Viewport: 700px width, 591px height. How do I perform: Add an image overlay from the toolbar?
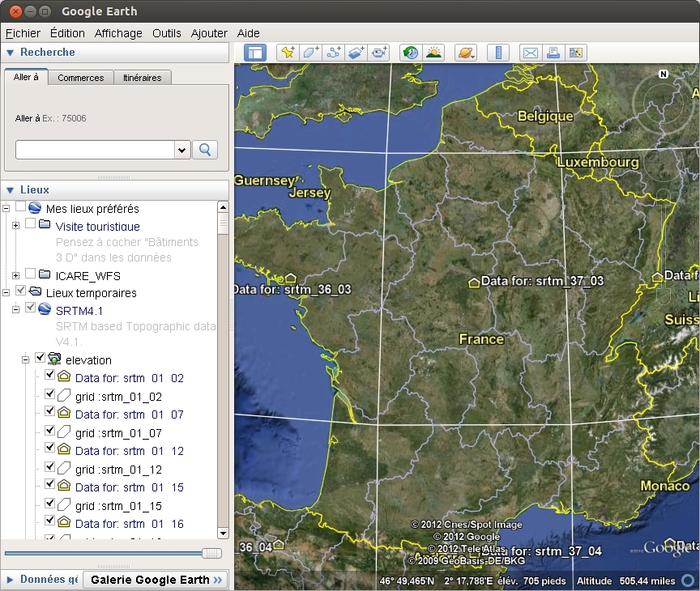click(356, 53)
